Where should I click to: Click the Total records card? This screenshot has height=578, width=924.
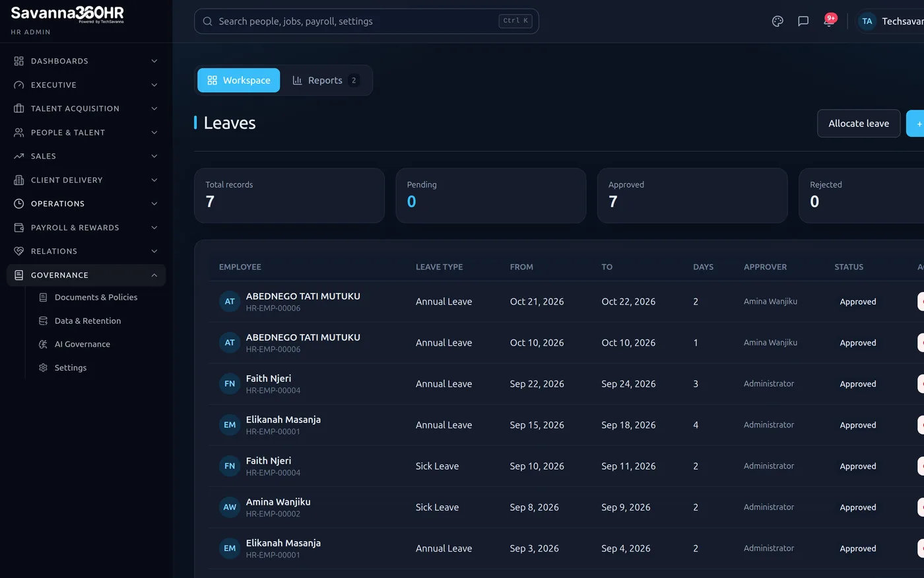tap(289, 196)
